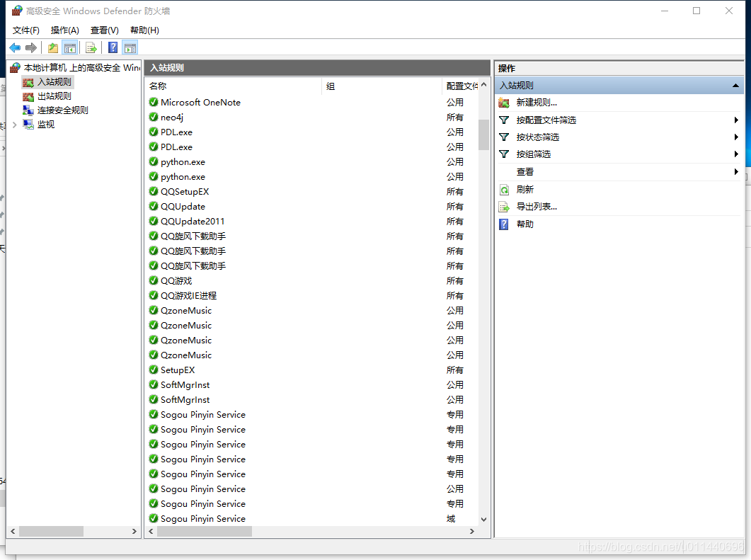This screenshot has width=751, height=560.
Task: Click the Forward arrow toolbar icon
Action: [x=31, y=47]
